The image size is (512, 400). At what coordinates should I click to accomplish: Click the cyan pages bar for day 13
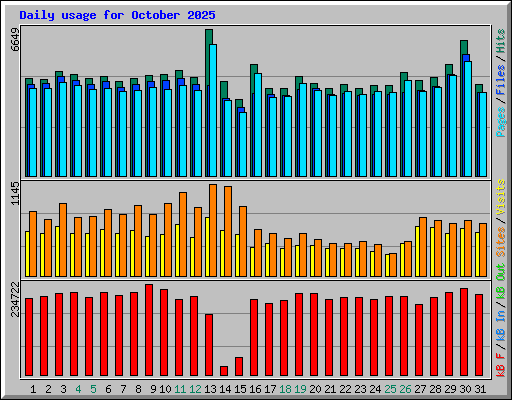coord(213,110)
